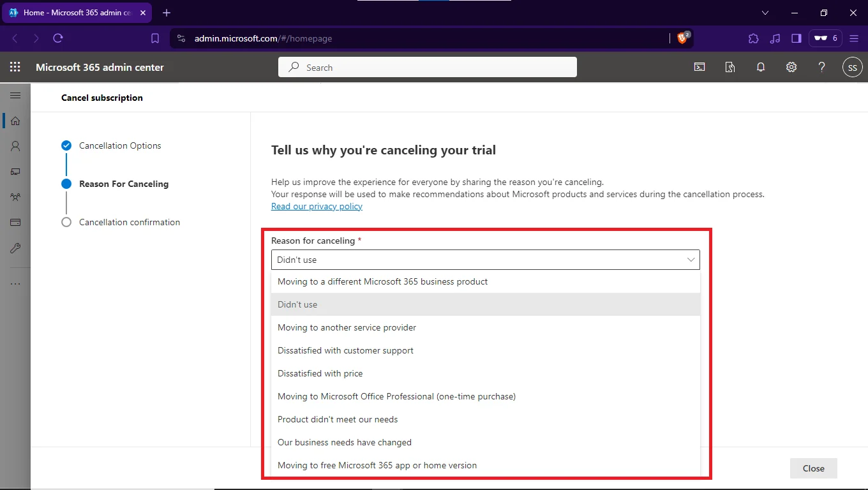Viewport: 868px width, 490px height.
Task: Select Dissatisfied with price
Action: click(486, 373)
